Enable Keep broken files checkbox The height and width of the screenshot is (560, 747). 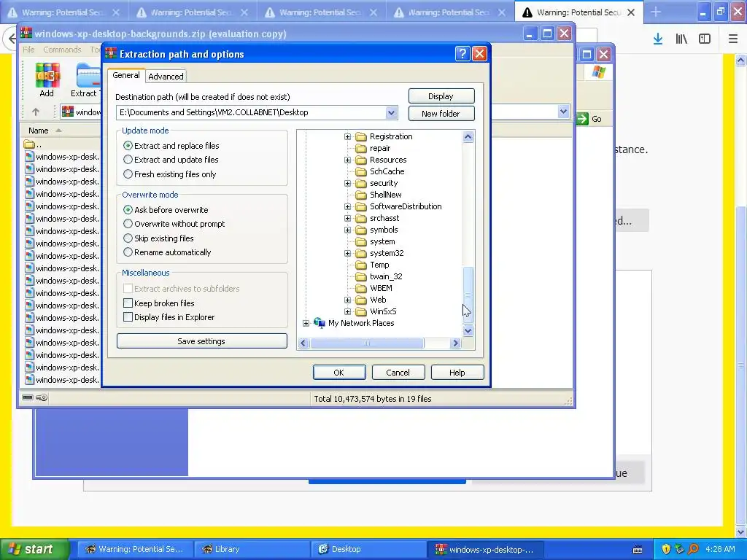128,303
